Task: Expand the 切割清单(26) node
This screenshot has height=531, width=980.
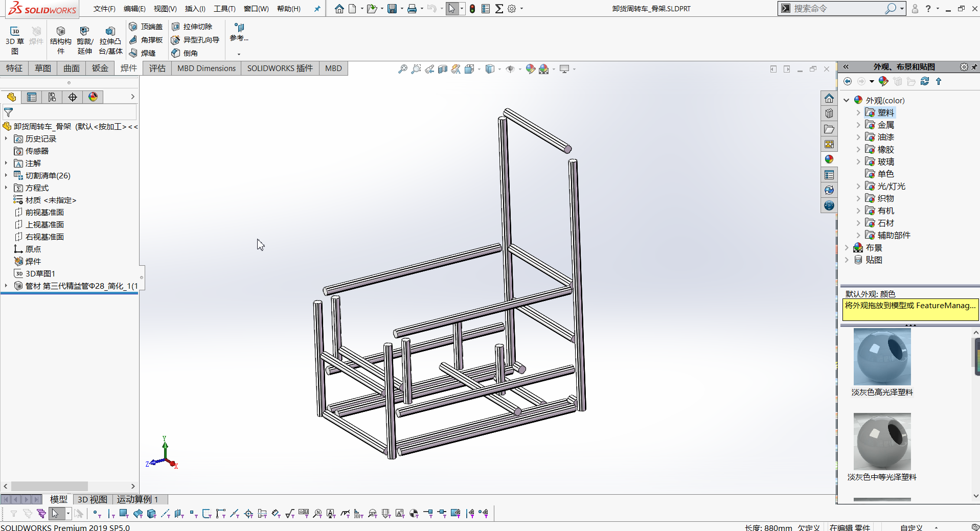Action: [x=6, y=175]
